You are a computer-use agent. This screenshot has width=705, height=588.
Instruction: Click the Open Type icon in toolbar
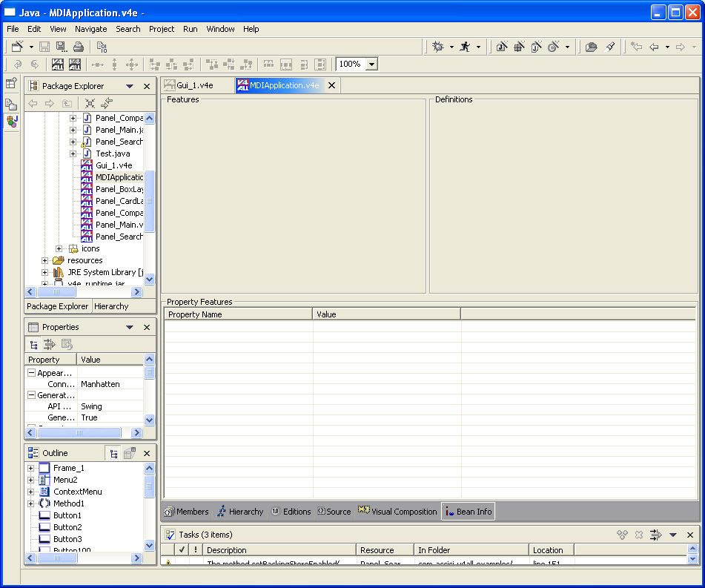[591, 47]
